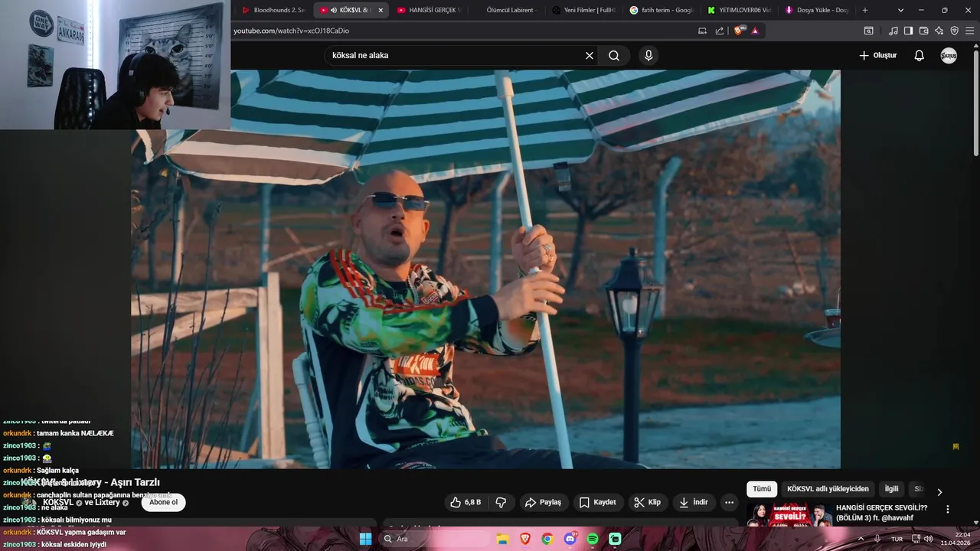Mute the KÖKSVL tab via speaker icon
Screen dimensions: 980x551
click(335, 10)
